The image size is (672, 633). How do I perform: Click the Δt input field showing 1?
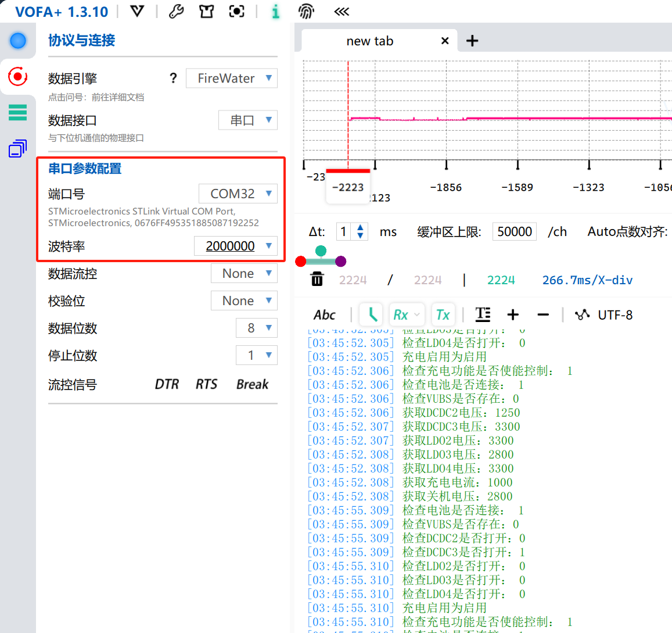point(344,231)
